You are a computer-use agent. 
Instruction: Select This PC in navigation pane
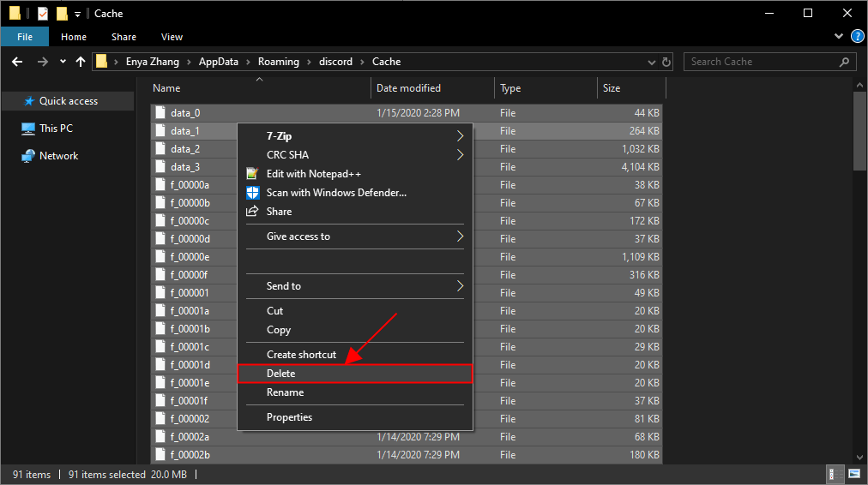tap(56, 129)
